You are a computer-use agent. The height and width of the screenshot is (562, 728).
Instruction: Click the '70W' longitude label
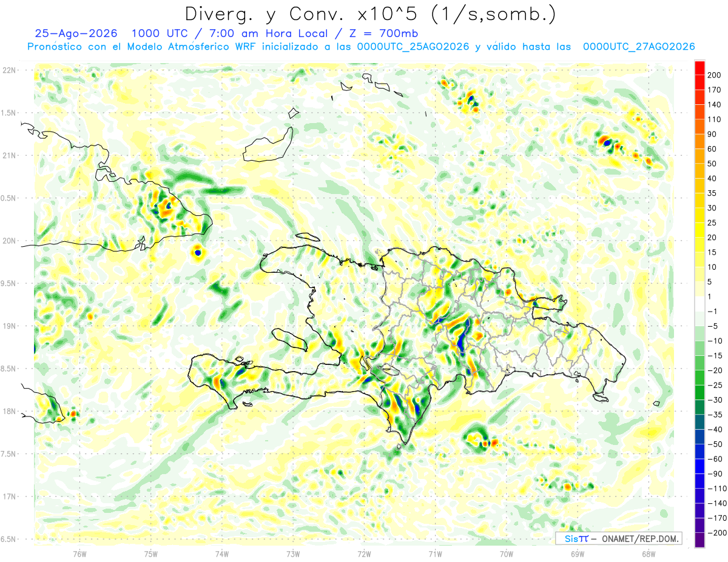[507, 554]
